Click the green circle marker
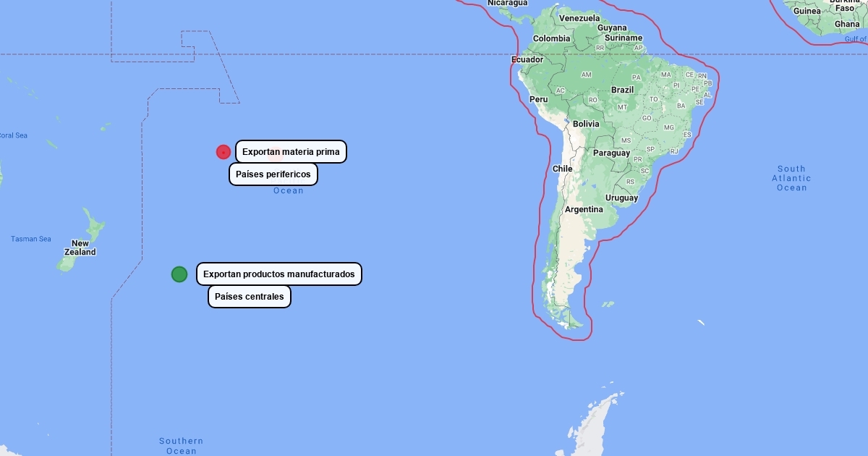This screenshot has height=456, width=868. pyautogui.click(x=179, y=274)
